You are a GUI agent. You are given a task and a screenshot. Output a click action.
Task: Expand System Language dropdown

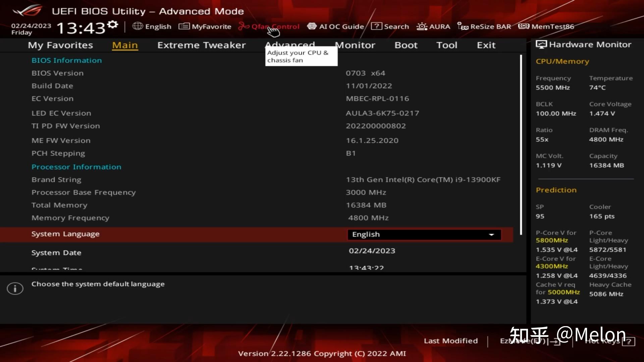491,234
